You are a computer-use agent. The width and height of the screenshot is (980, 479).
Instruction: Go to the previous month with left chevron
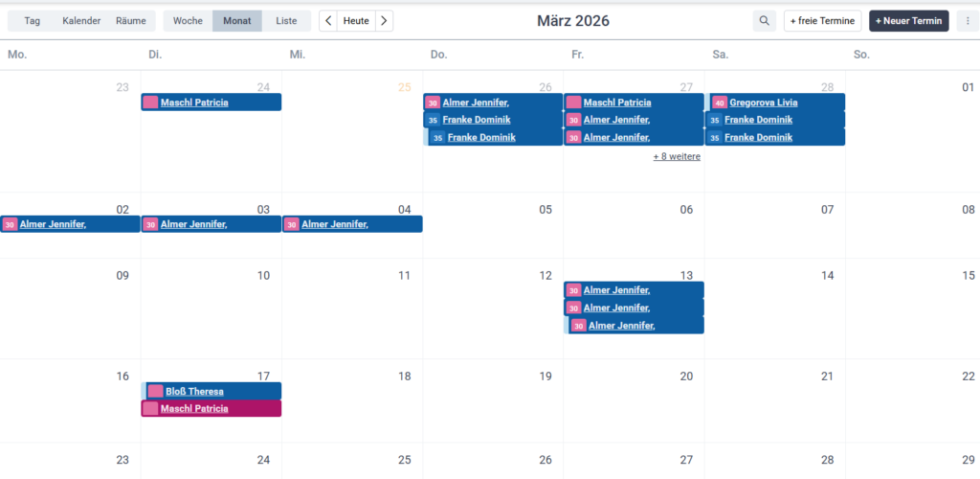click(x=328, y=21)
